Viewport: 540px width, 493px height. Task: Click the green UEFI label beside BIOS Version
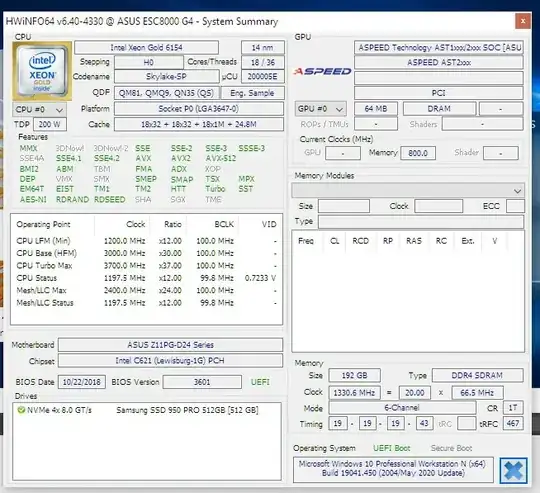coord(260,382)
